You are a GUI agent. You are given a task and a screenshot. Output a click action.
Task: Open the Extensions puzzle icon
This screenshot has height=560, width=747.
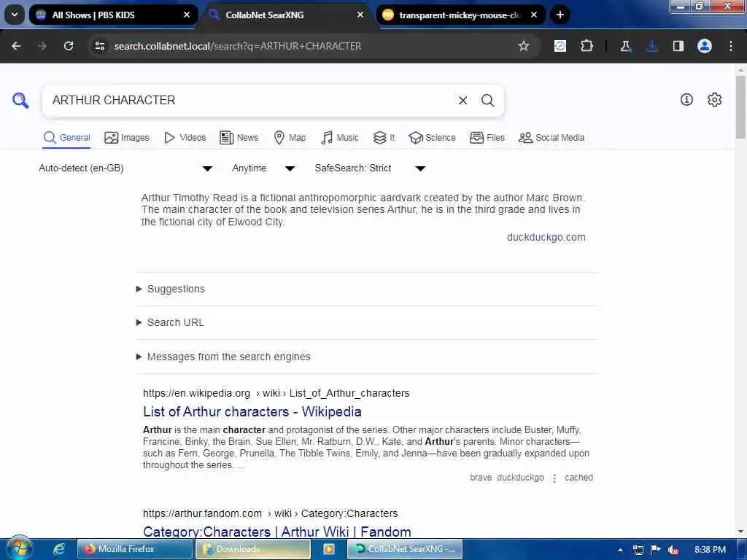tap(587, 46)
